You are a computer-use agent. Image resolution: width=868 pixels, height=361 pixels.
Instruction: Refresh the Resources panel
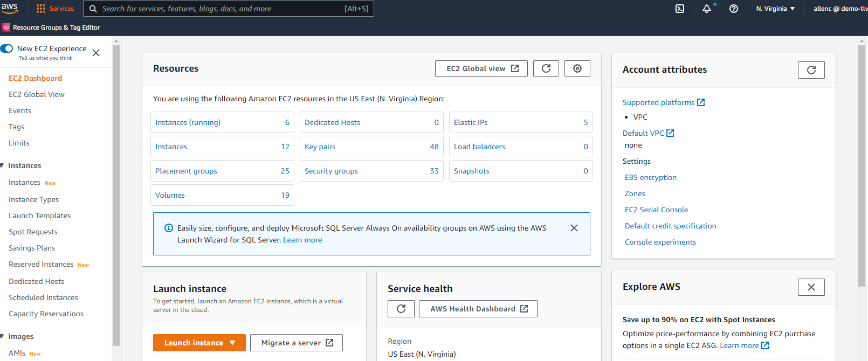point(546,68)
